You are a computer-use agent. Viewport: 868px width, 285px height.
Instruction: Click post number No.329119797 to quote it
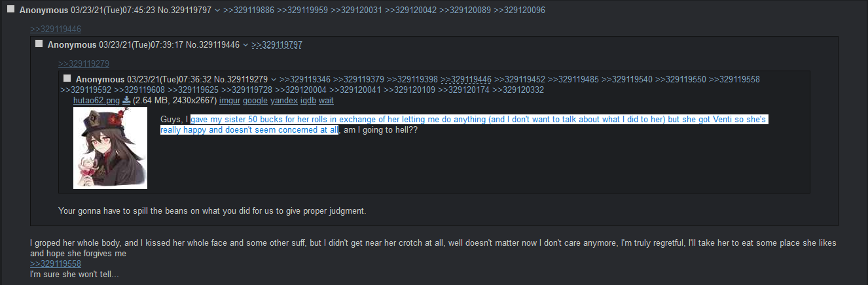(191, 10)
